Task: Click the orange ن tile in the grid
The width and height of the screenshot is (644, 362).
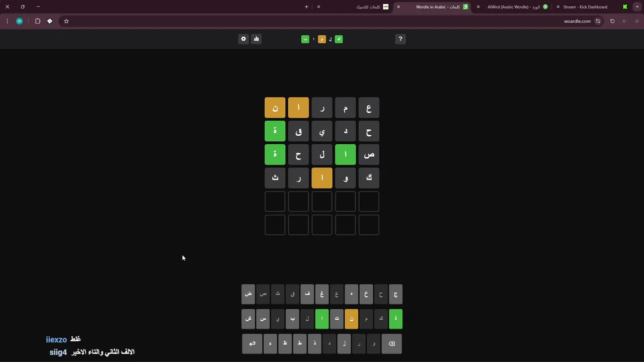Action: click(x=275, y=108)
